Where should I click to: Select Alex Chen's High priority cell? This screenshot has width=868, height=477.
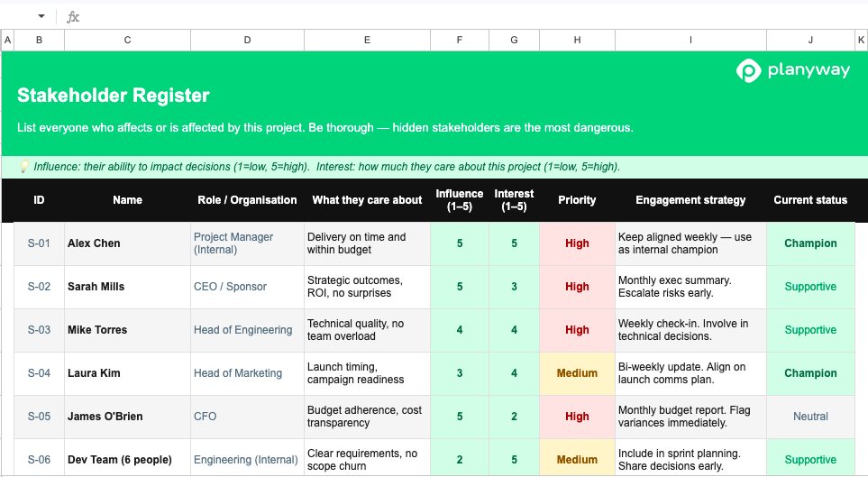pos(578,243)
